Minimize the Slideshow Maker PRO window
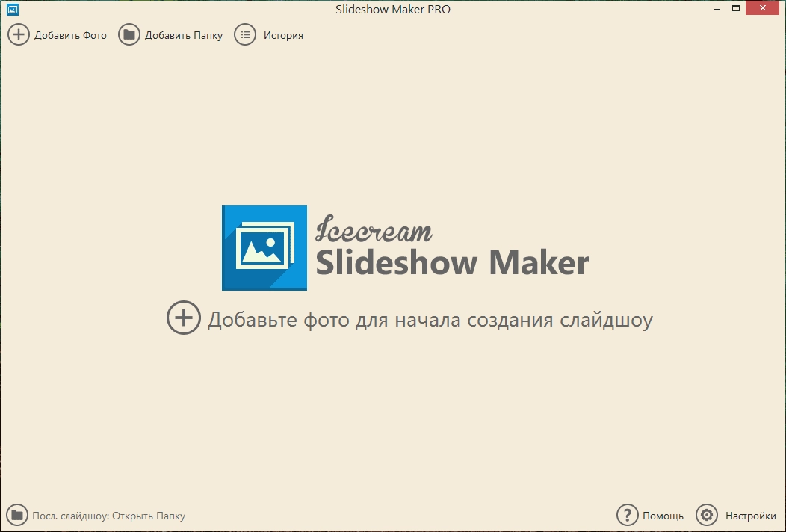The height and width of the screenshot is (532, 786). pyautogui.click(x=717, y=9)
